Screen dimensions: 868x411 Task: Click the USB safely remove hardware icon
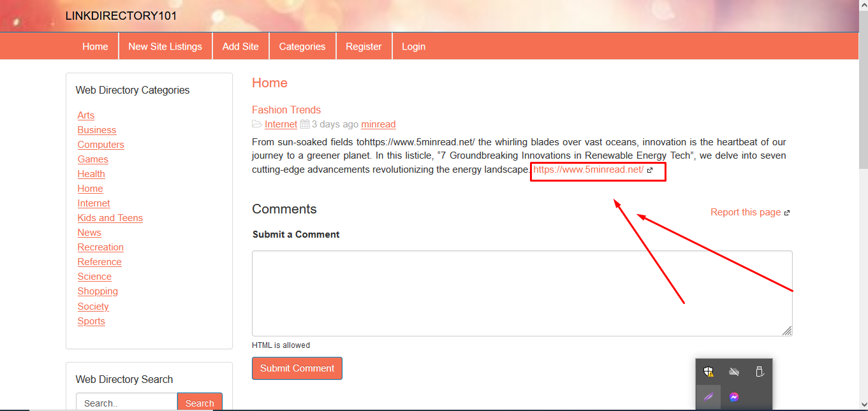point(760,371)
